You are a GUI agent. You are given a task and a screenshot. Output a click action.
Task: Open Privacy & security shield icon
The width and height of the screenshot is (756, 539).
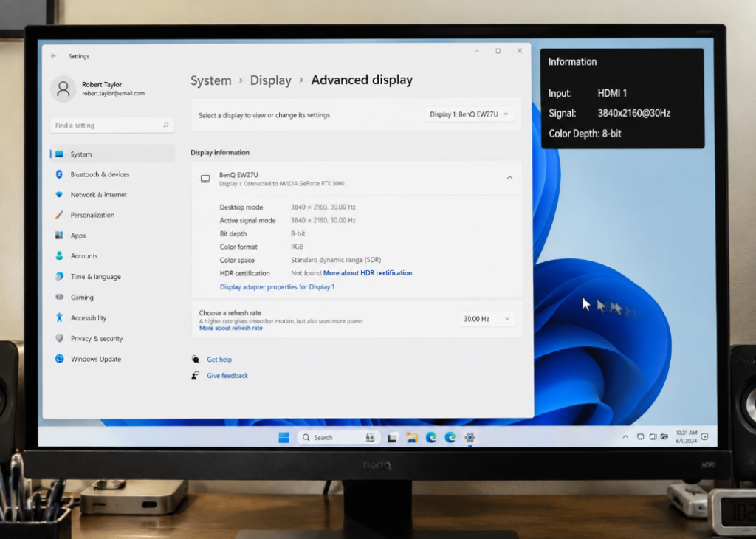tap(59, 338)
